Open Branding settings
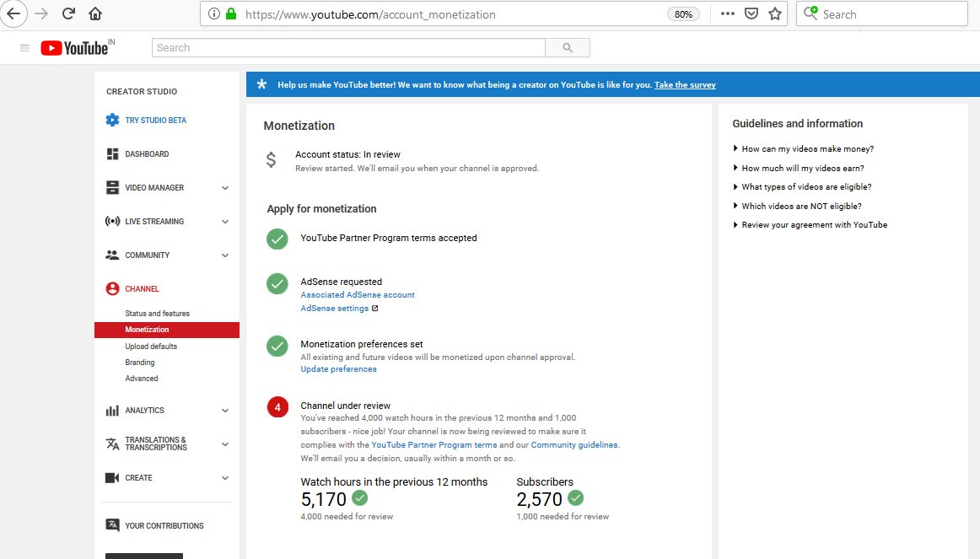 click(x=139, y=363)
